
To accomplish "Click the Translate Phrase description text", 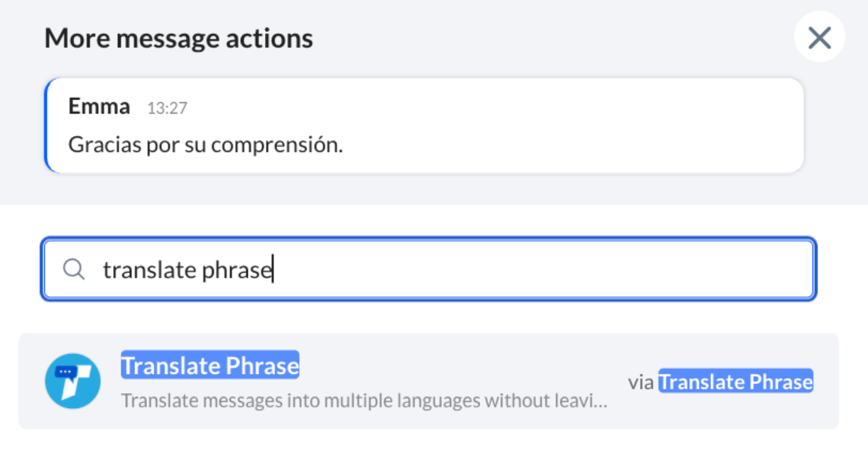I will [364, 401].
